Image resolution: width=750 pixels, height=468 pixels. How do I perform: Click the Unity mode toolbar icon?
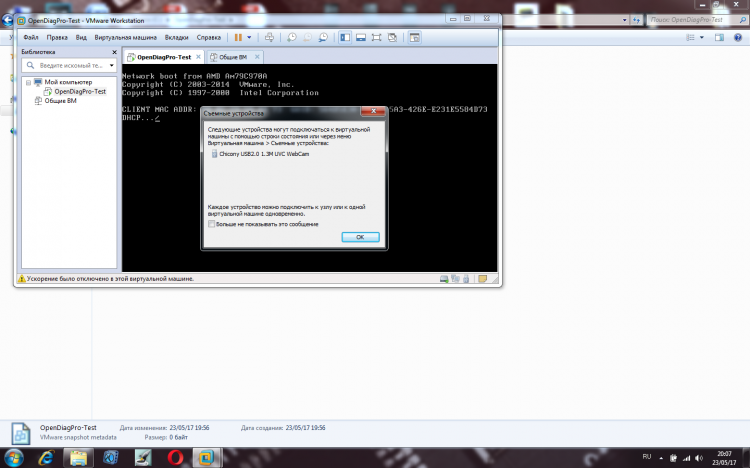[x=393, y=37]
